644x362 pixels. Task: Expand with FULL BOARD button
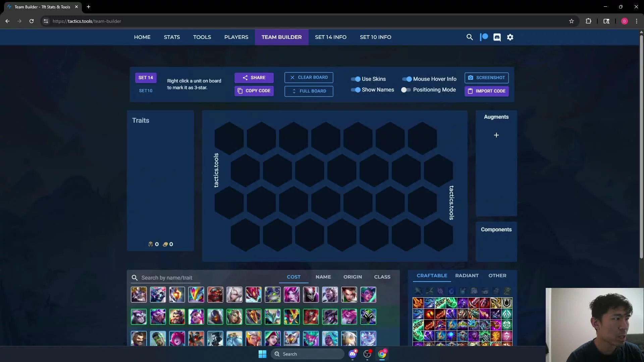(309, 91)
